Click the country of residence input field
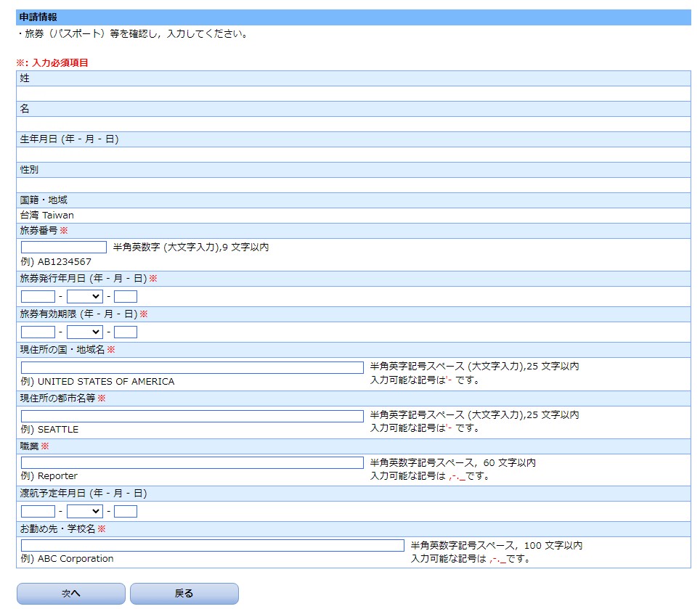 190,367
